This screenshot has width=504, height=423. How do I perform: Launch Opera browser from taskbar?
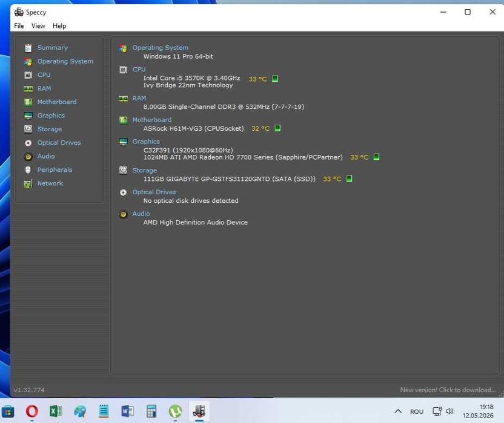[x=32, y=411]
